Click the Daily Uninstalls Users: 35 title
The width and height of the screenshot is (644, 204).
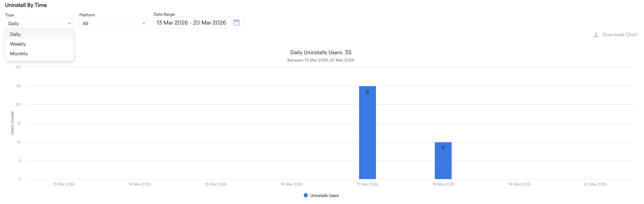tap(321, 52)
